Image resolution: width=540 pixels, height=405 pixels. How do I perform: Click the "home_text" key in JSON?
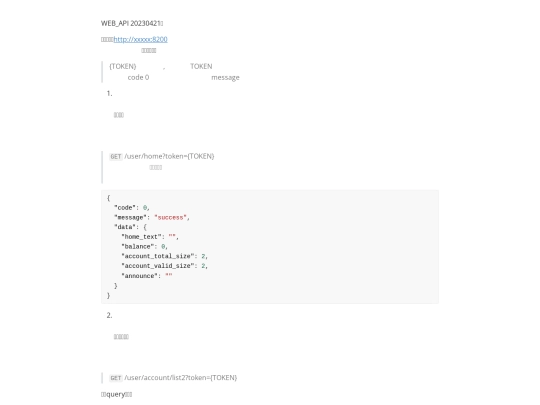(141, 237)
